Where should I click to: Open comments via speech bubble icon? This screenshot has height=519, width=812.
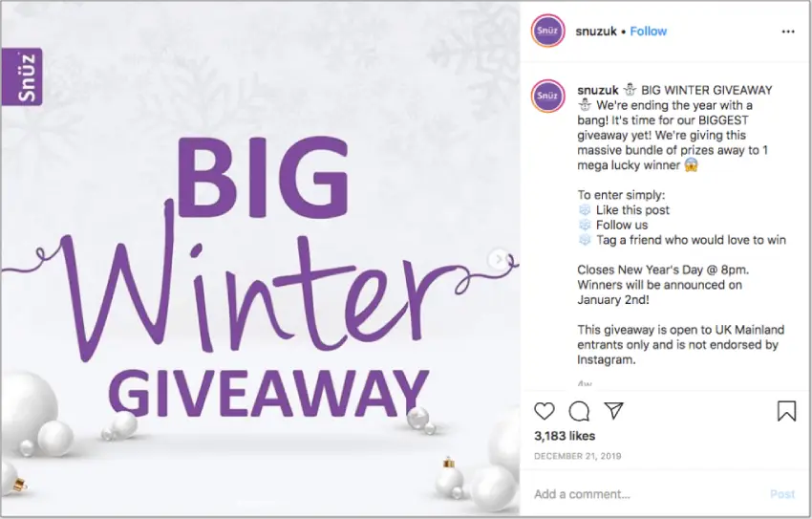pyautogui.click(x=579, y=411)
